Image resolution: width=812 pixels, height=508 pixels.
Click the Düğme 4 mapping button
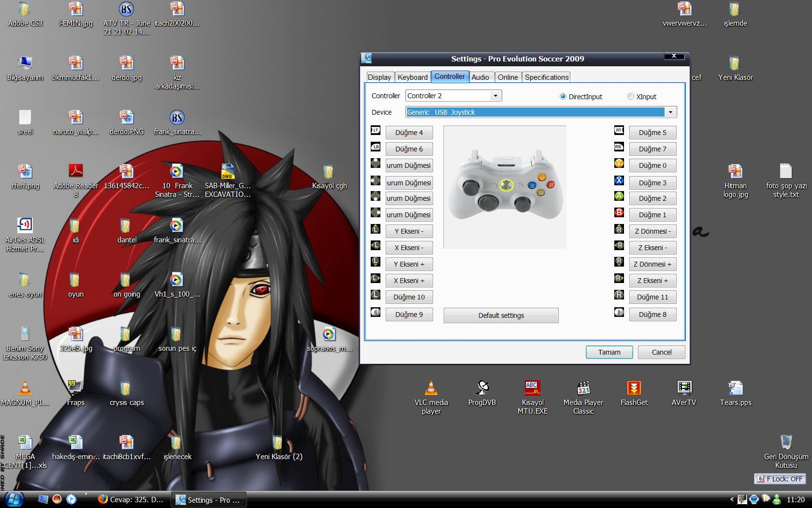(x=409, y=133)
